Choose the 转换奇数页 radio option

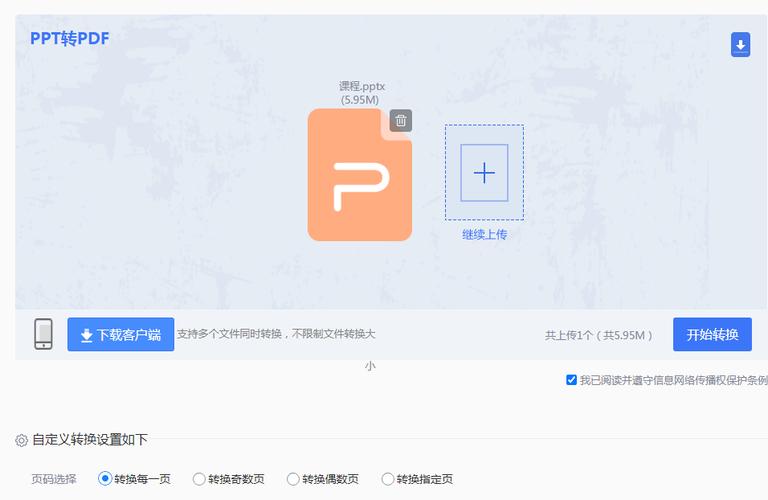[199, 478]
